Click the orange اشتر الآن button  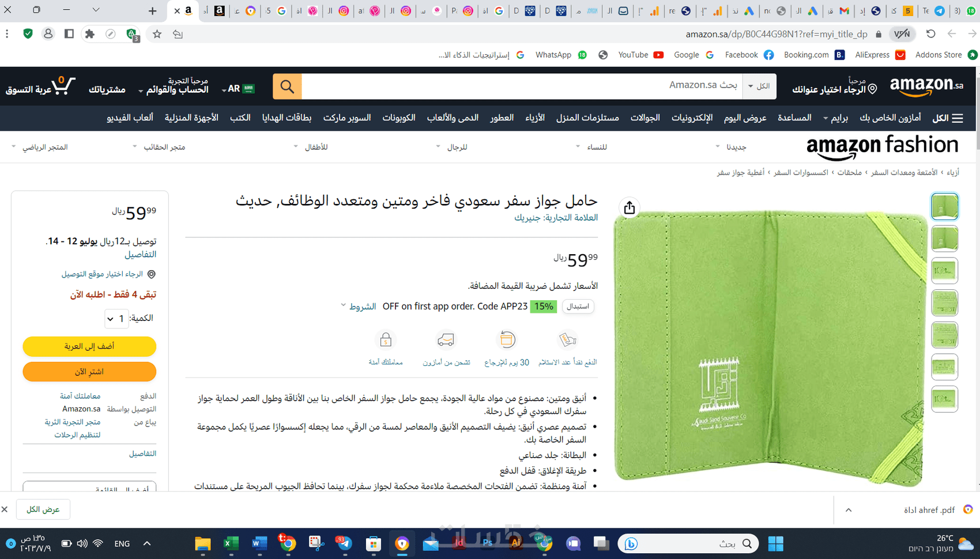click(x=89, y=372)
